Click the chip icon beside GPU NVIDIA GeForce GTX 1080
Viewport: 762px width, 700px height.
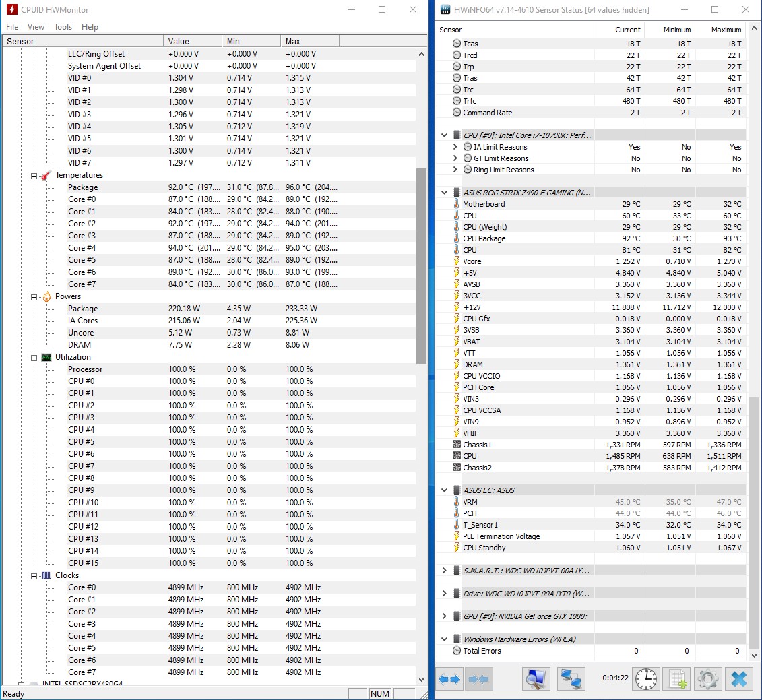click(x=457, y=616)
